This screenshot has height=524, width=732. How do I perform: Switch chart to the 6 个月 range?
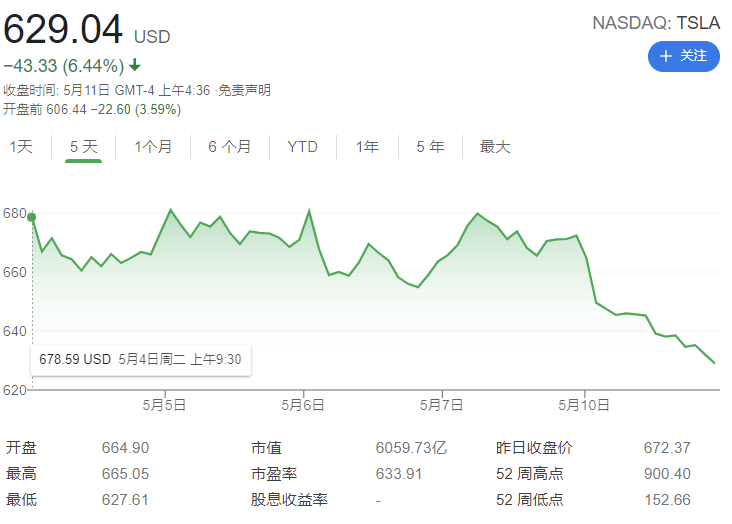[x=230, y=147]
